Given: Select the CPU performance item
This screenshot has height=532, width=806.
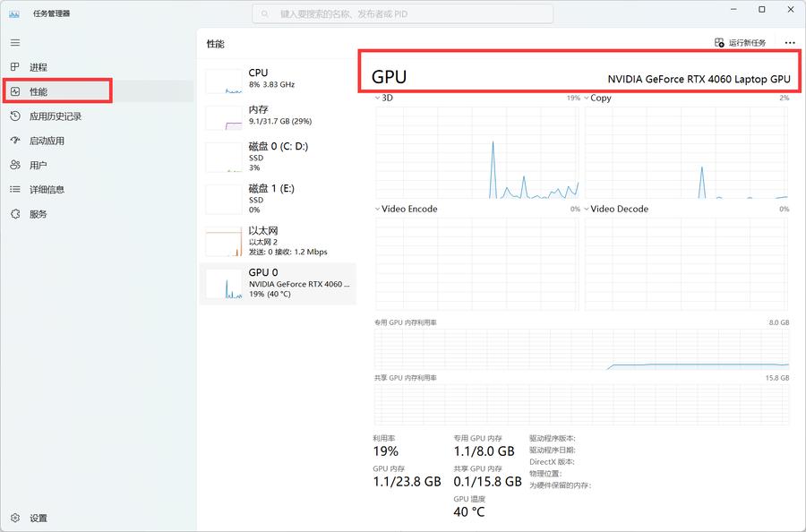Looking at the screenshot, I should point(278,79).
